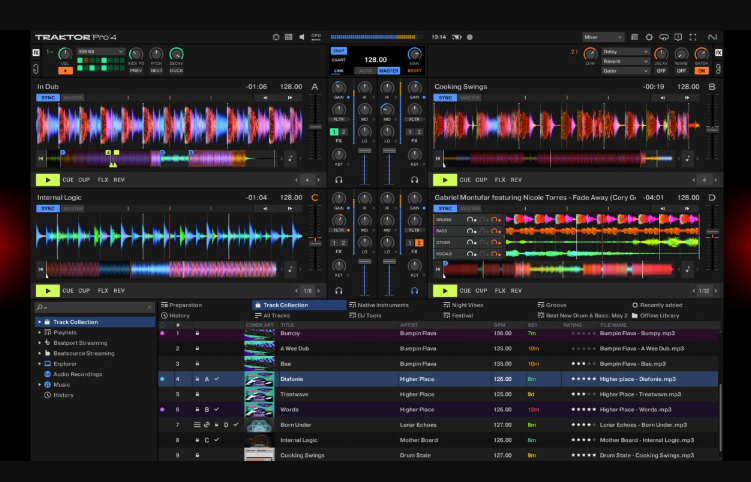
Task: Open the Night Vibes favorite tab
Action: [463, 305]
